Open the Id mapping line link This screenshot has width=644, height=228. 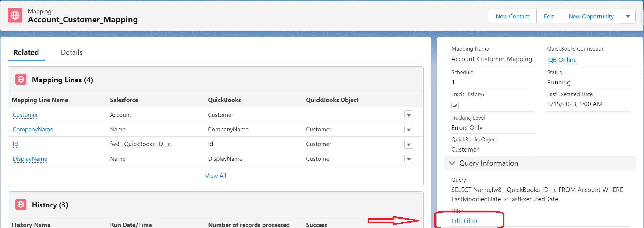coord(15,144)
